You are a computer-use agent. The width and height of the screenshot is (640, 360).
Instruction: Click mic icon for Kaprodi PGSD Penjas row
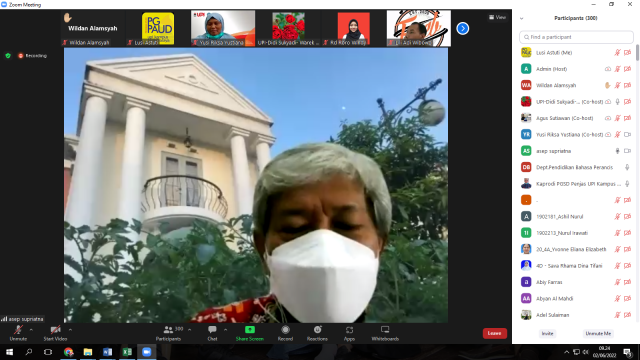pos(627,184)
